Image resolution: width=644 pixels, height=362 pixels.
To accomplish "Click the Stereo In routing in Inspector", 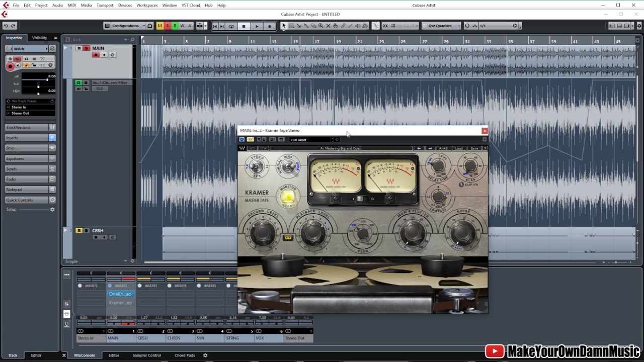I will (x=30, y=107).
